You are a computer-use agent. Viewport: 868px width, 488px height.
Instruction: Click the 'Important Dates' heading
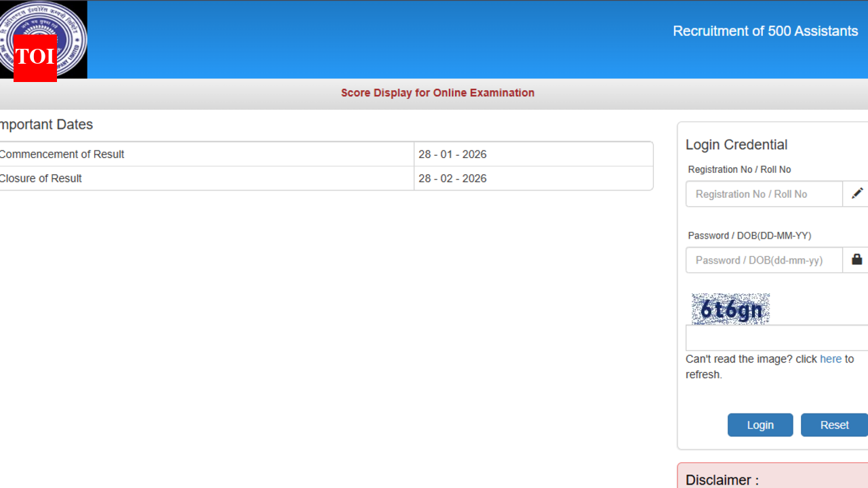click(x=46, y=125)
